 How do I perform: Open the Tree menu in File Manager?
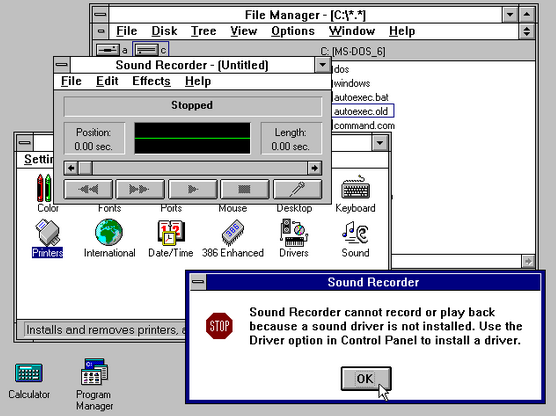(204, 31)
